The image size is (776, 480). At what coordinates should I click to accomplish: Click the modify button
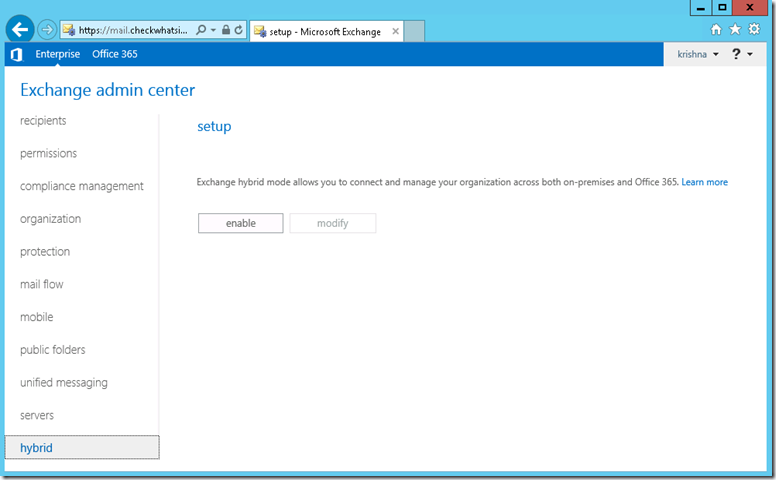333,223
